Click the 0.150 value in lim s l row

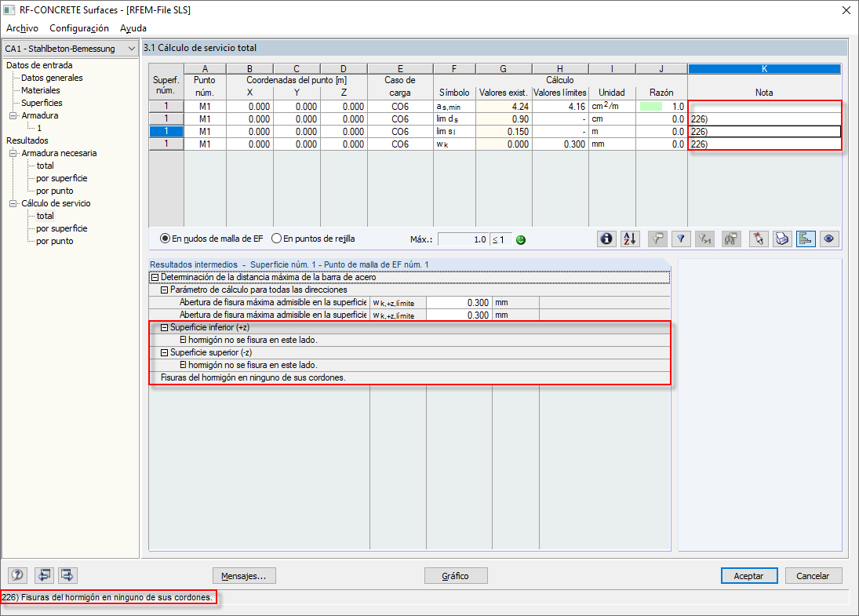coord(504,132)
